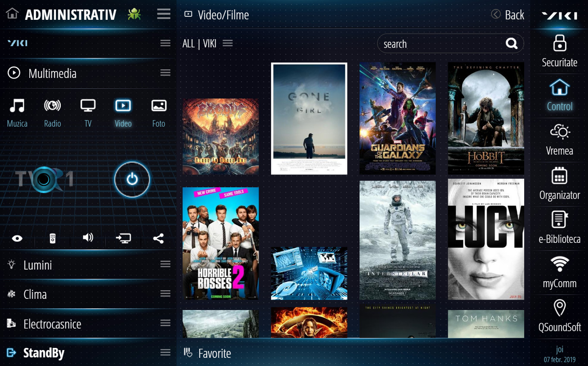Image resolution: width=588 pixels, height=366 pixels.
Task: Toggle the speaker volume icon
Action: click(x=88, y=237)
